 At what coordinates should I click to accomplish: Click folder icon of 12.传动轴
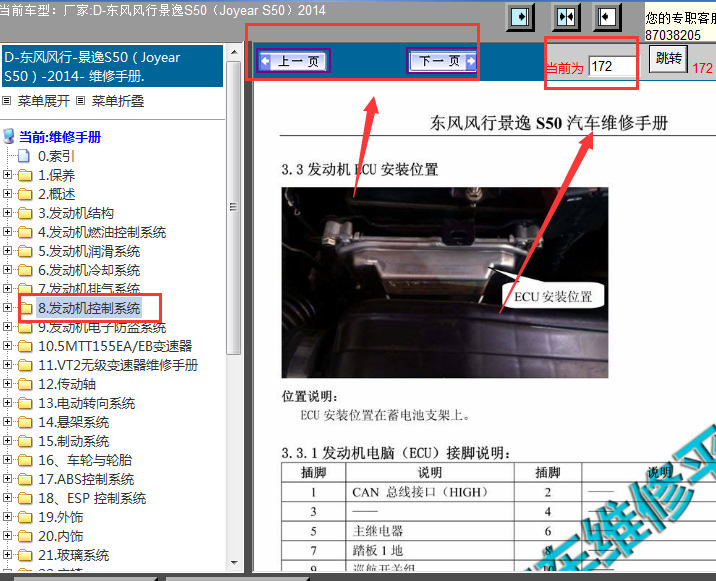(25, 385)
